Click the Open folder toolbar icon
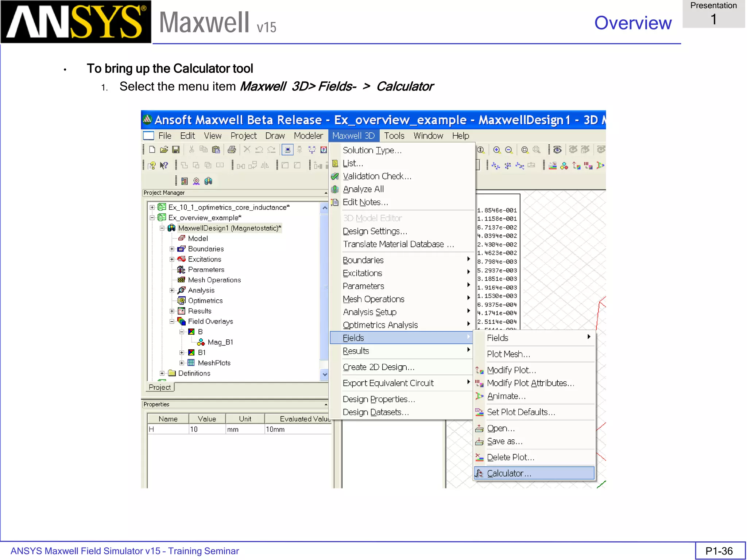Screen dimensions: 747x560 pos(164,149)
